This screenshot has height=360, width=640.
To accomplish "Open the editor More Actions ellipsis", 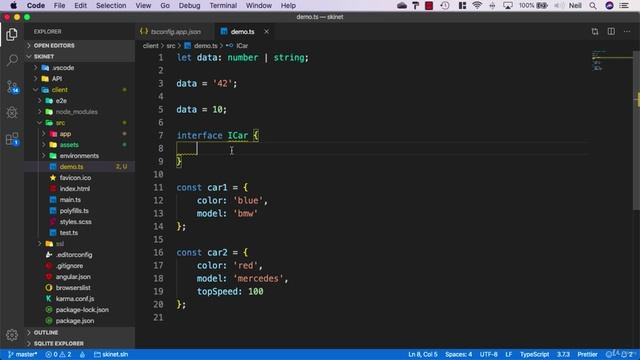I will 627,31.
